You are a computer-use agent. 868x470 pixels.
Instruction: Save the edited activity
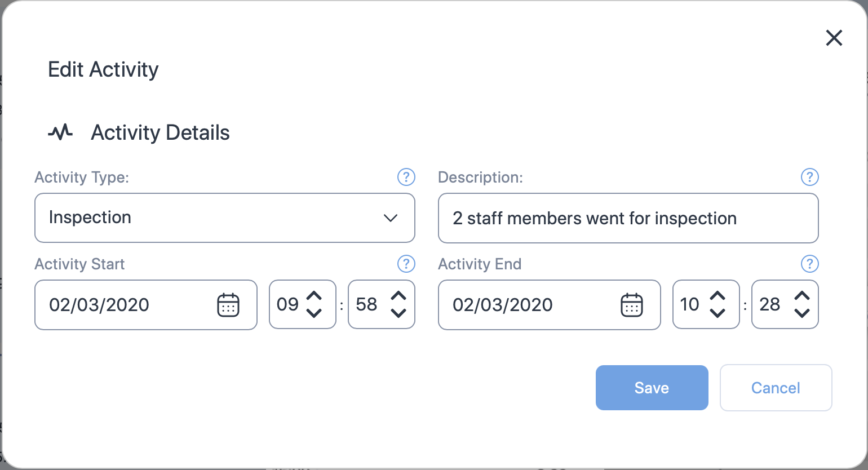coord(652,388)
